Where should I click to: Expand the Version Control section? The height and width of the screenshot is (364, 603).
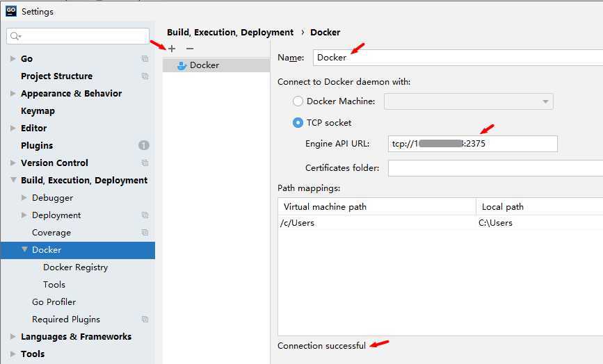(13, 163)
